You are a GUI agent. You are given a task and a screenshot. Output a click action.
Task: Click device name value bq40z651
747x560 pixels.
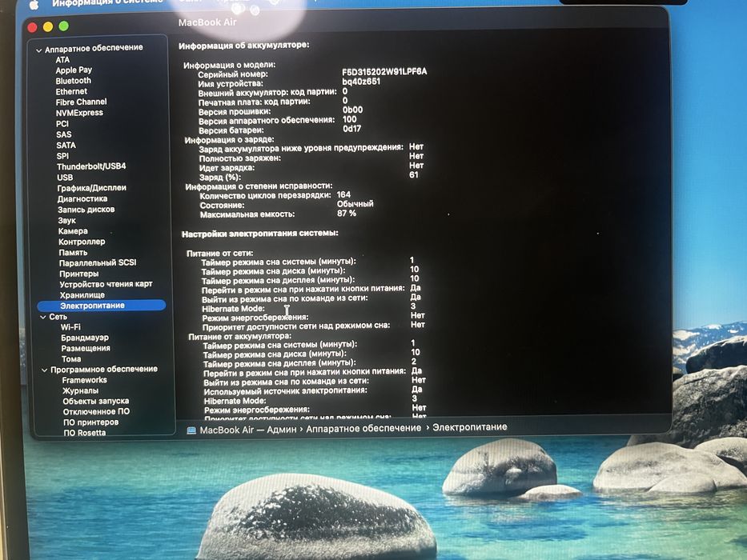(361, 82)
